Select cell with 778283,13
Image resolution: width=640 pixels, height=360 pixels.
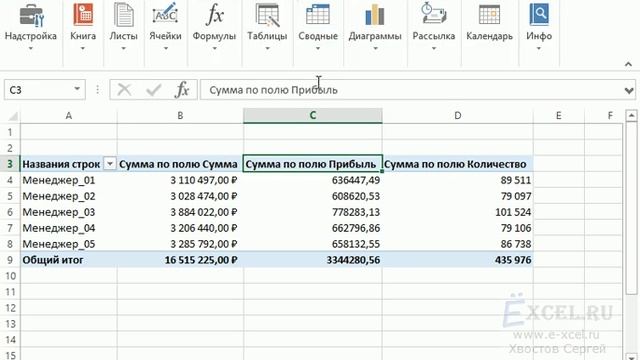(313, 212)
